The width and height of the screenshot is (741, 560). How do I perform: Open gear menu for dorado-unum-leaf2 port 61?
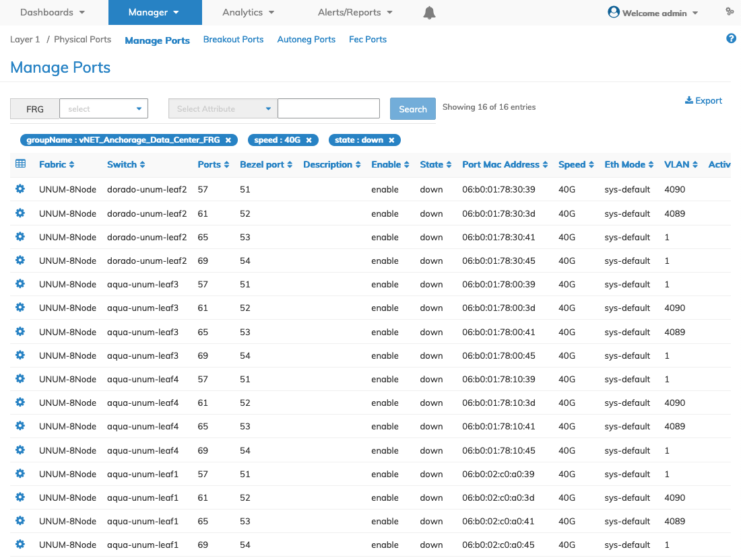(20, 213)
